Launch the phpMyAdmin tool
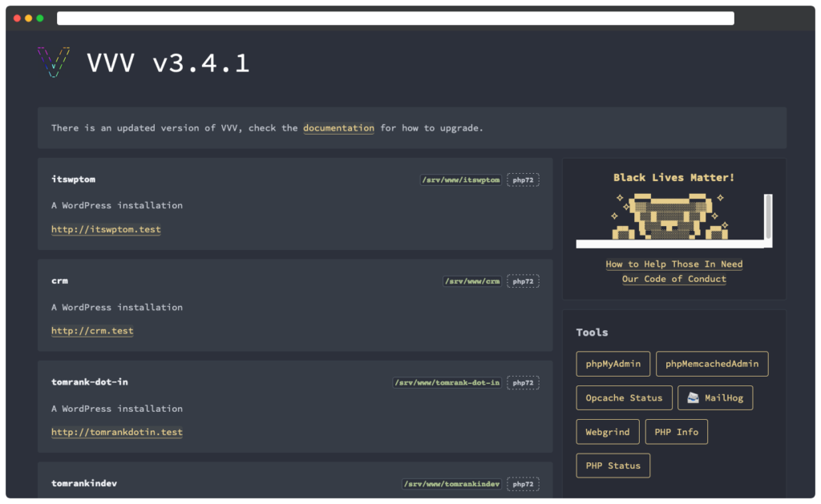 [x=613, y=364]
